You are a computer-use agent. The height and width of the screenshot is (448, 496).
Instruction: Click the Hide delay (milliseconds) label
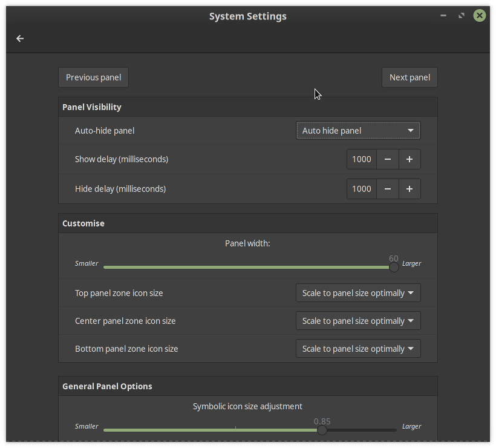pyautogui.click(x=120, y=189)
